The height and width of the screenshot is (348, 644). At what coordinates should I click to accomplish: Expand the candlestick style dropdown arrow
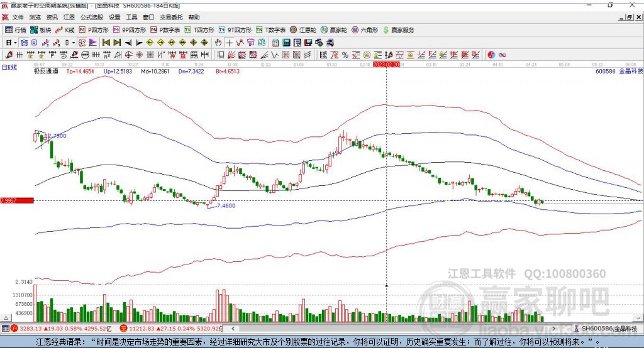pos(74,43)
